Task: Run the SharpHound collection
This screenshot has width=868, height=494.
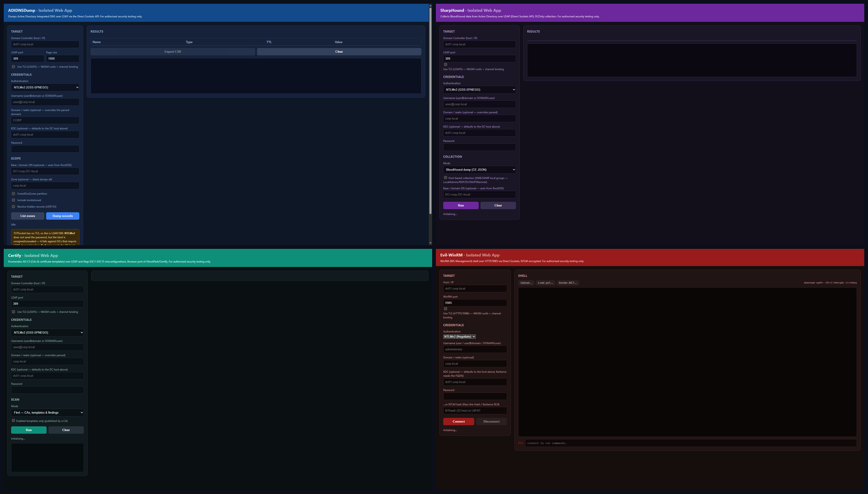Action: click(461, 206)
